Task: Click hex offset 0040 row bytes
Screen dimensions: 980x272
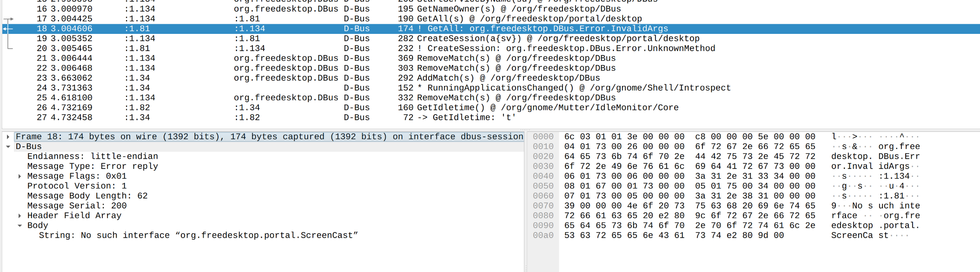Action: click(689, 176)
